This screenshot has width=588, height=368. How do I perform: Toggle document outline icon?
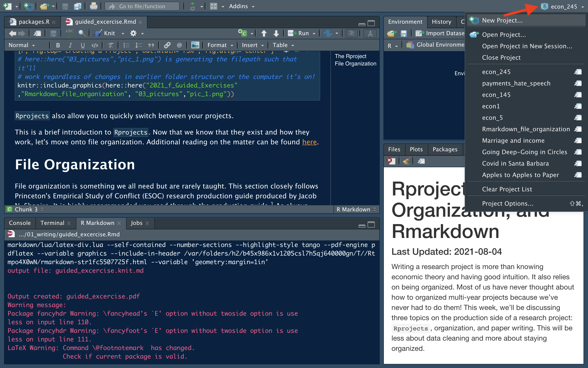coord(351,33)
